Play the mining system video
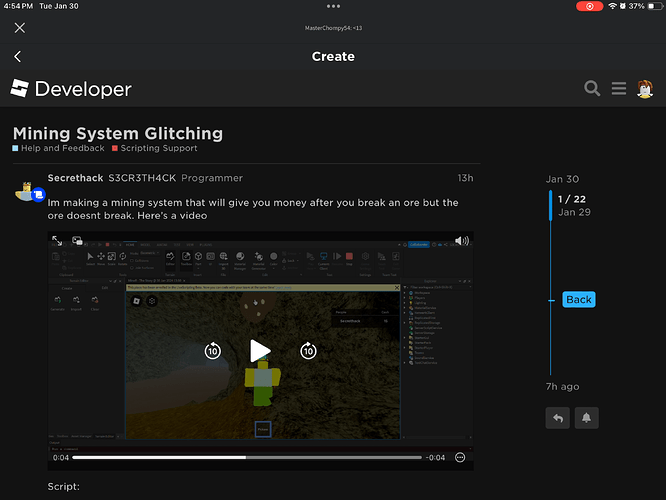666x500 pixels. pos(260,350)
